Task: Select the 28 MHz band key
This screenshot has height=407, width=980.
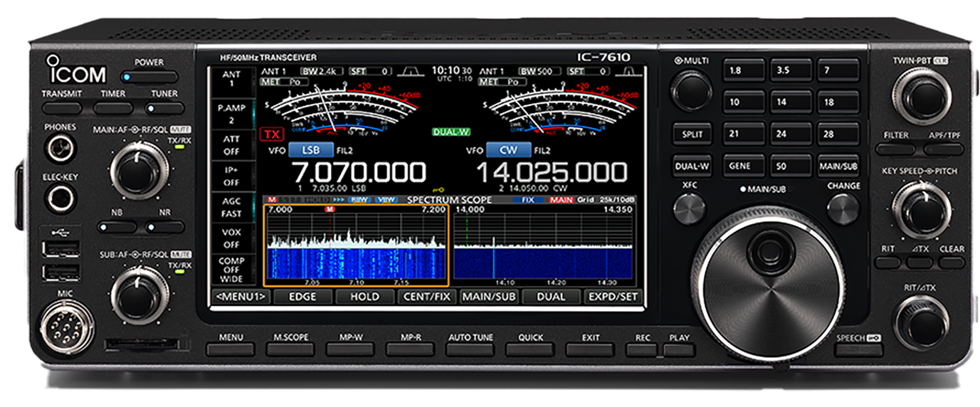Action: coord(838,134)
